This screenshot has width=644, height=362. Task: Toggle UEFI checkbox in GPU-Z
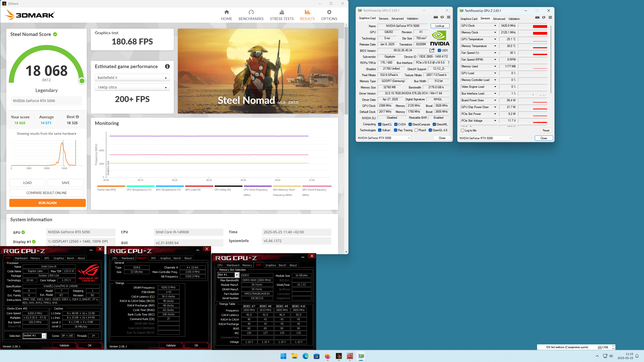tap(439, 51)
